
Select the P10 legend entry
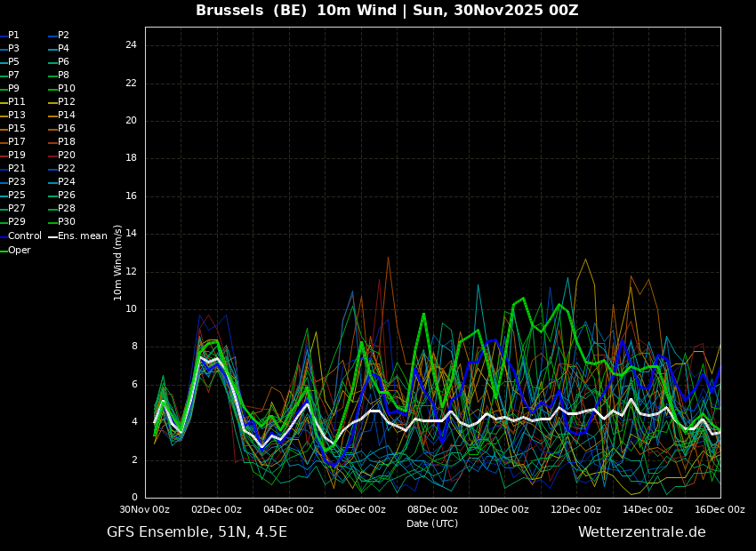click(x=67, y=89)
